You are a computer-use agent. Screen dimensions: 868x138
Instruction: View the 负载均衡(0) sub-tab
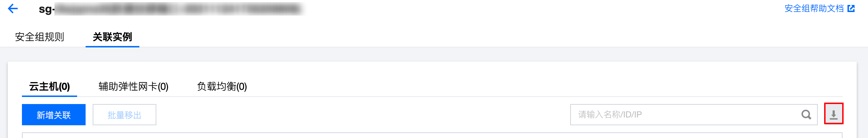tap(222, 86)
